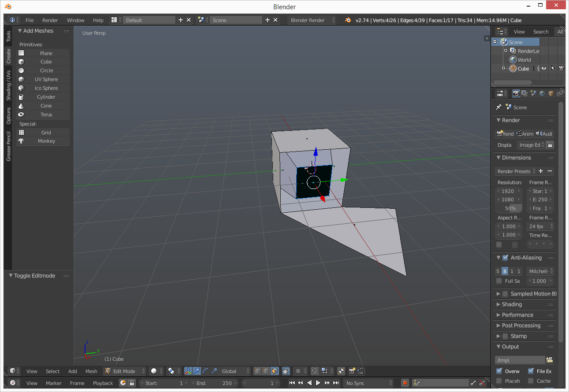The height and width of the screenshot is (392, 569).
Task: Enable the Stamp checkbox
Action: pos(505,336)
